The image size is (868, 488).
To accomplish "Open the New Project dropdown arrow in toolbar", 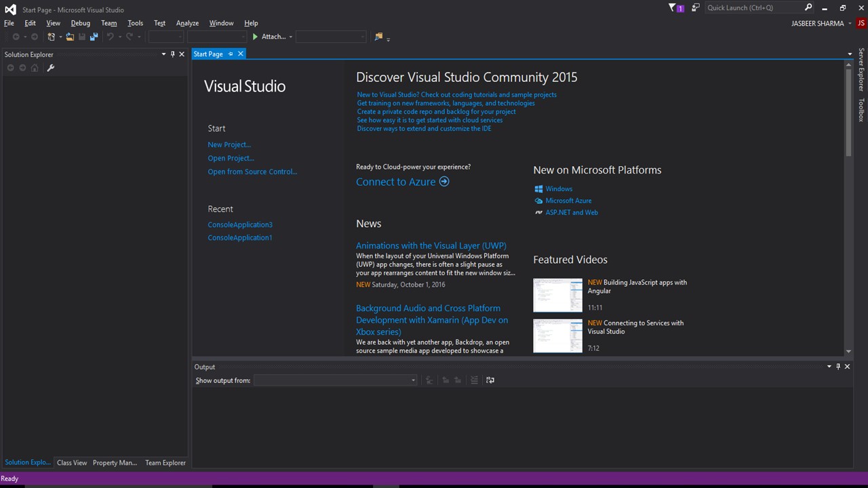I will coord(60,37).
